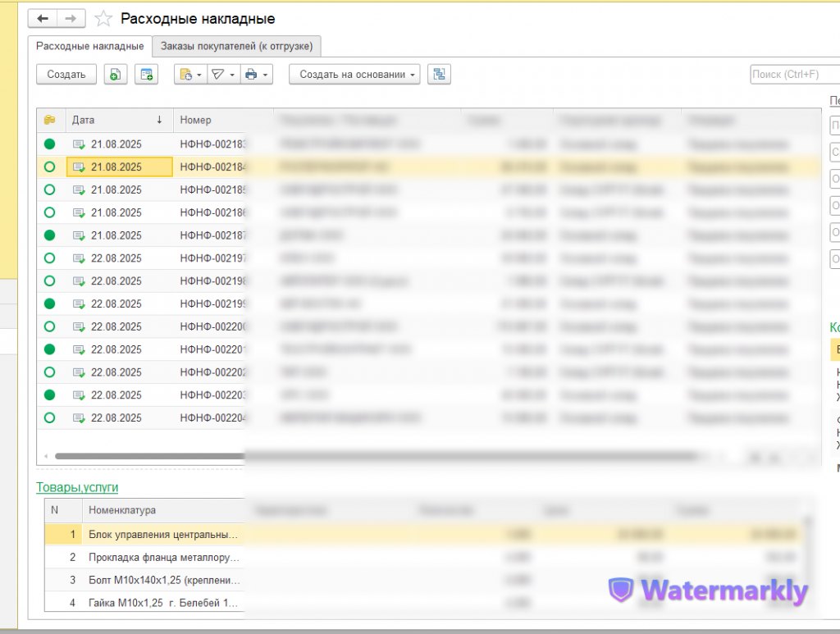This screenshot has width=840, height=634.
Task: Select document number НФНФ-002198
Action: click(x=212, y=281)
